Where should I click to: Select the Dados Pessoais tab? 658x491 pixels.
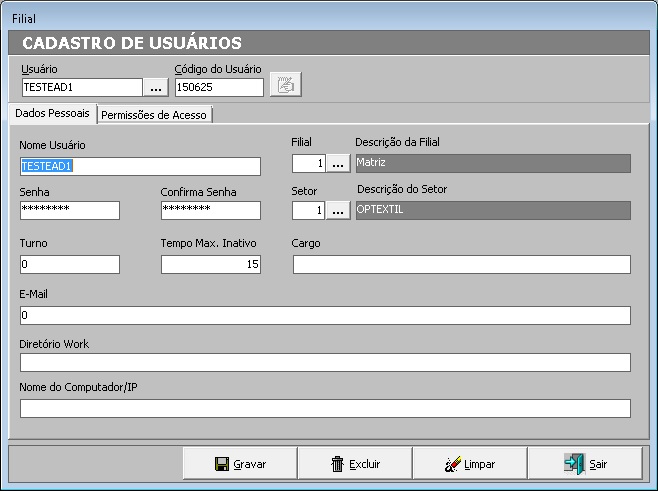(x=52, y=114)
